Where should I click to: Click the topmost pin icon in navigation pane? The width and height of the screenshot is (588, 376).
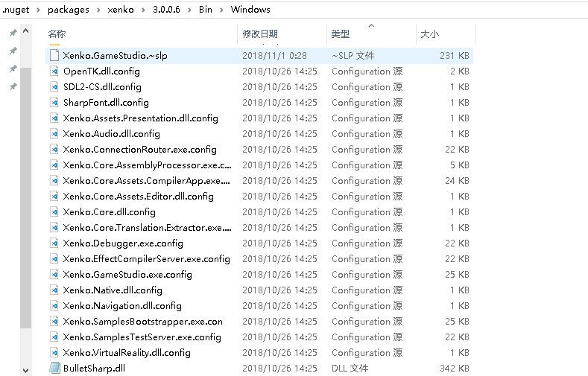pyautogui.click(x=13, y=33)
